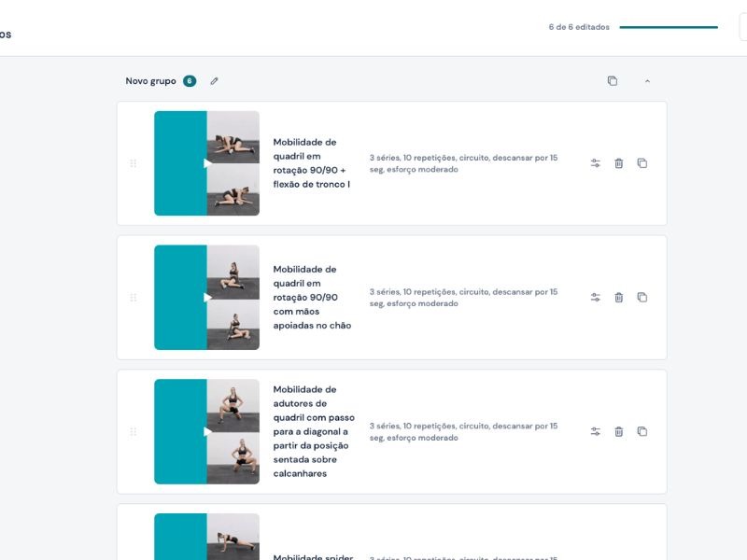Duplicate the whole Novo grupo group
The width and height of the screenshot is (747, 560).
click(x=613, y=81)
